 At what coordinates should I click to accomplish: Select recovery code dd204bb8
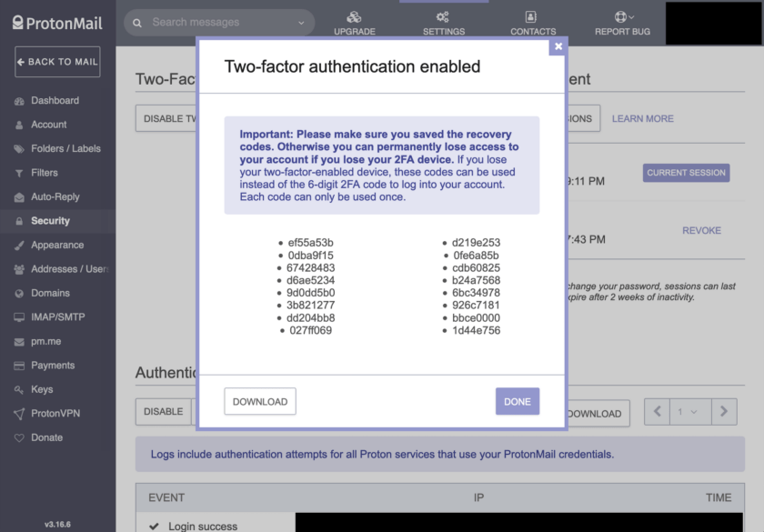(310, 318)
